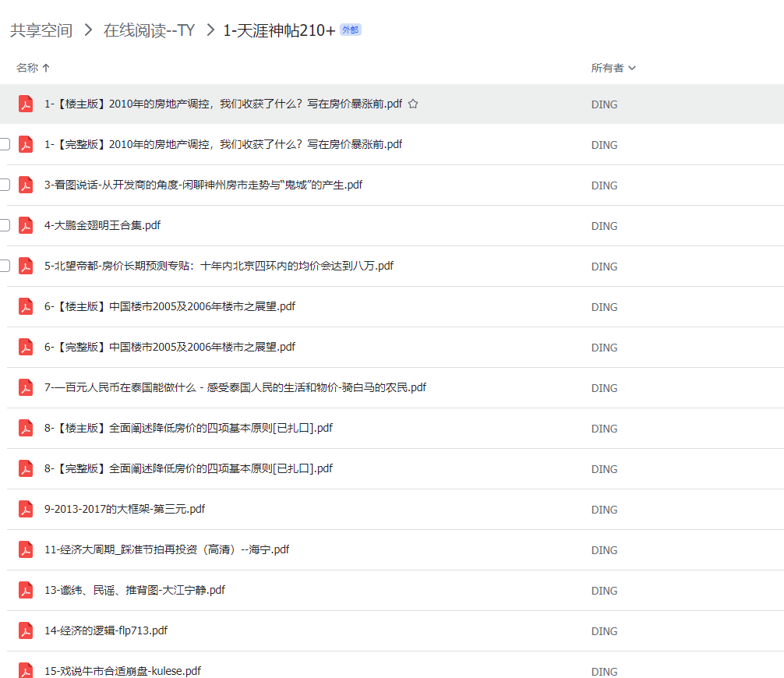Click PDF icon beside 14-经济的逻辑-flp713.pdf
The image size is (784, 678).
point(26,630)
